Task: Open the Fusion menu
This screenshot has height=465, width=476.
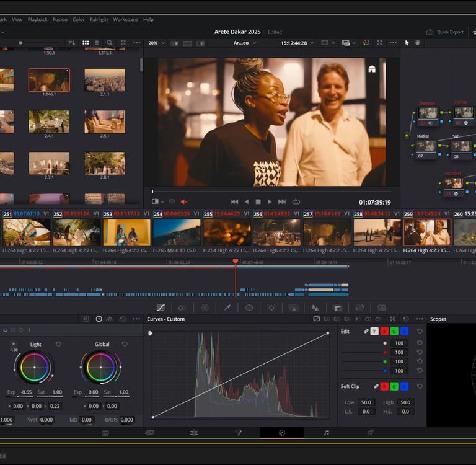Action: [x=60, y=19]
